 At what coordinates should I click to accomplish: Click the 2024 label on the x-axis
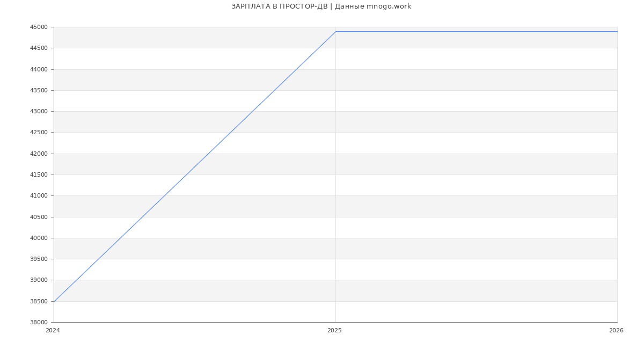(53, 331)
